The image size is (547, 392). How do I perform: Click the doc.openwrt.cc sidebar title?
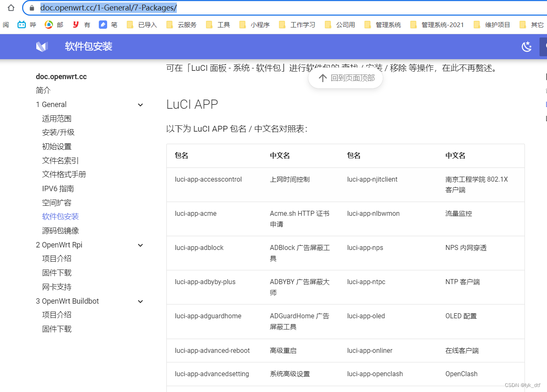click(61, 77)
